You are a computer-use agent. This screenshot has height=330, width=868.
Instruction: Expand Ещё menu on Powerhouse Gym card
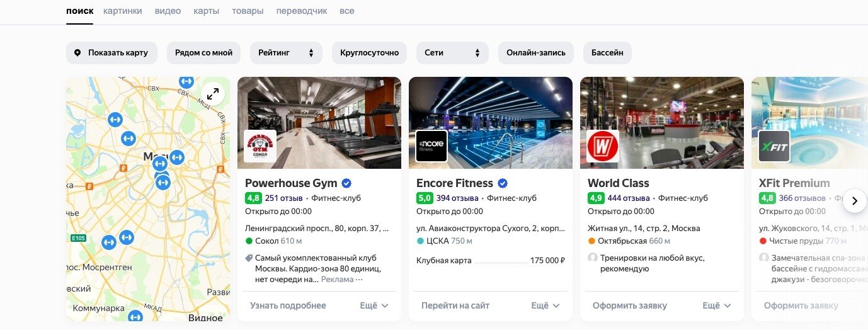click(374, 305)
